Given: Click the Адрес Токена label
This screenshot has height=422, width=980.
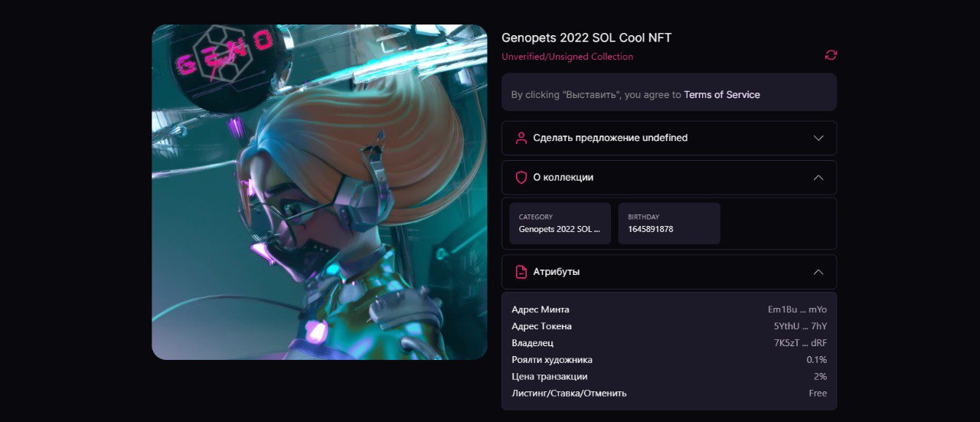Looking at the screenshot, I should click(x=541, y=326).
